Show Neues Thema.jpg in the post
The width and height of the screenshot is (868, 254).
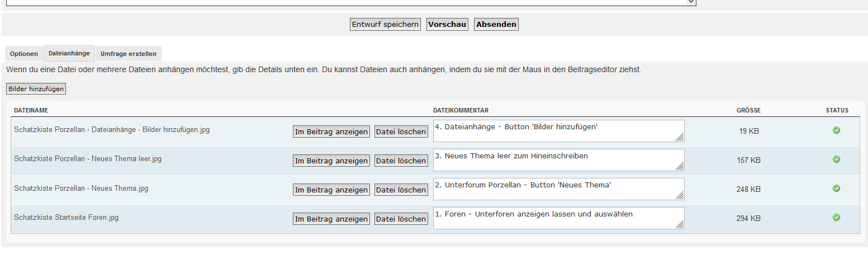click(x=331, y=190)
